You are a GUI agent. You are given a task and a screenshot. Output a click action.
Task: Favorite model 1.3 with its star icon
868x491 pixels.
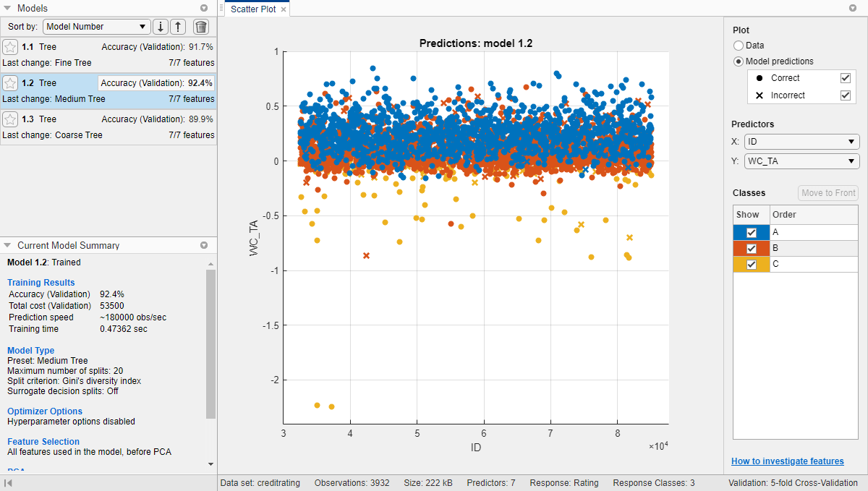click(x=10, y=119)
